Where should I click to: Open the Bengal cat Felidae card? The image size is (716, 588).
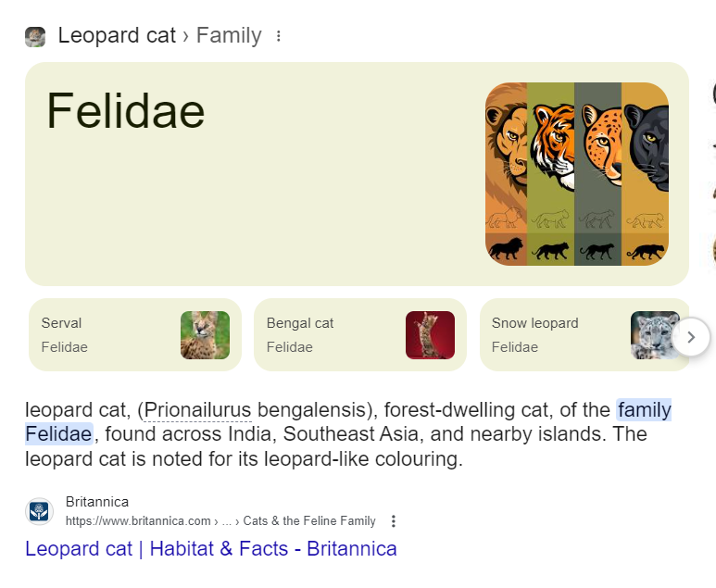point(360,334)
